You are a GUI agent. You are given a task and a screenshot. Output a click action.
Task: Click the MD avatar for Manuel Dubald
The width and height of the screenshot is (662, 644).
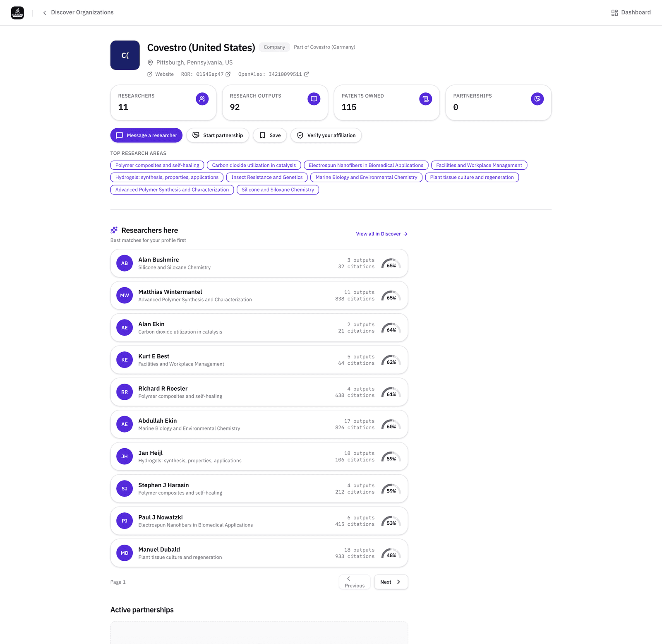point(125,553)
